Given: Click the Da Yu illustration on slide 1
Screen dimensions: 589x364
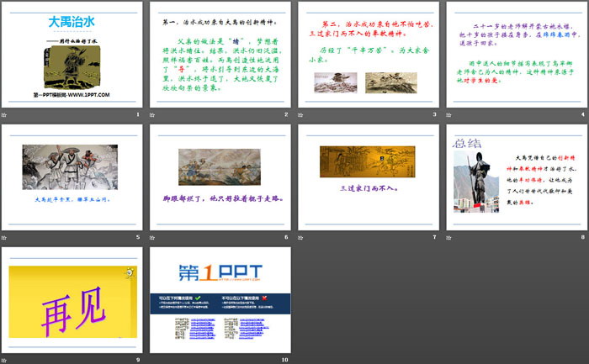Looking at the screenshot, I should pos(72,66).
